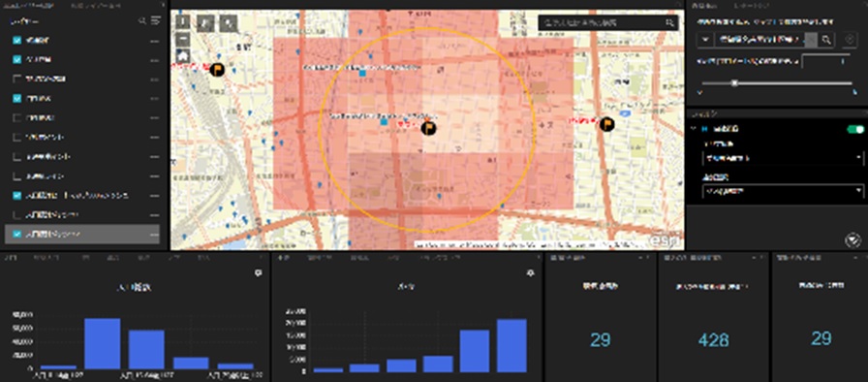868x382 pixels.
Task: Open dropdown arrow left of right panel search field
Action: tap(705, 40)
